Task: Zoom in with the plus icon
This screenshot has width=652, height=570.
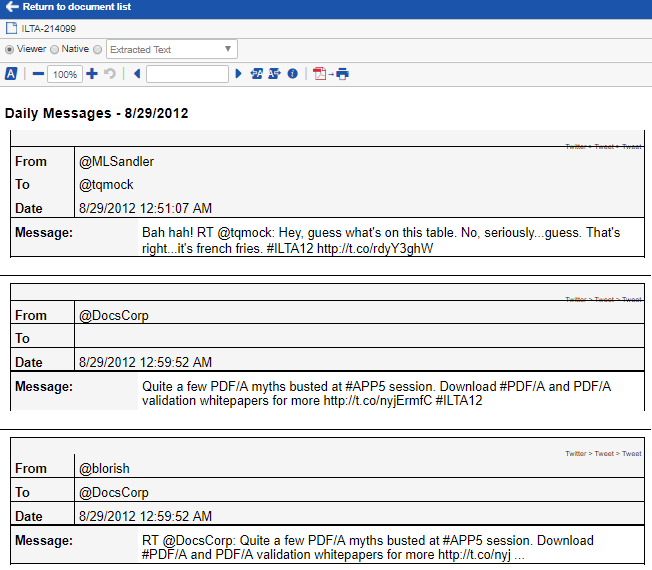Action: [x=92, y=74]
